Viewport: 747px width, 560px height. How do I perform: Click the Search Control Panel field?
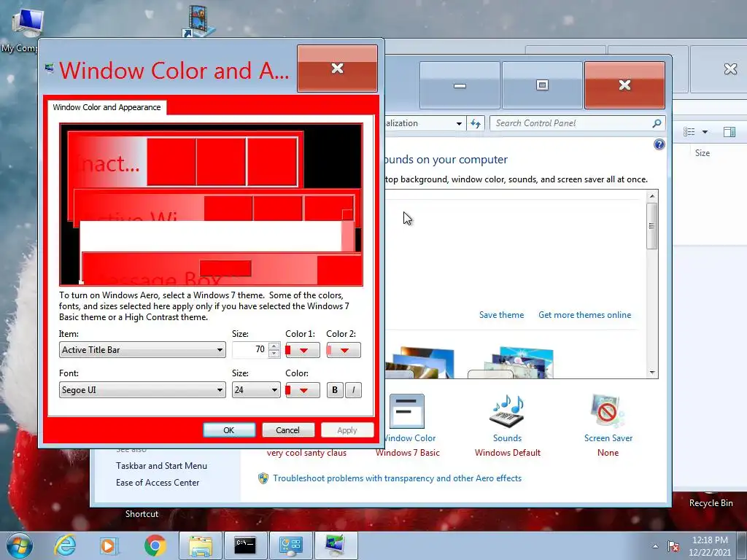tap(572, 123)
